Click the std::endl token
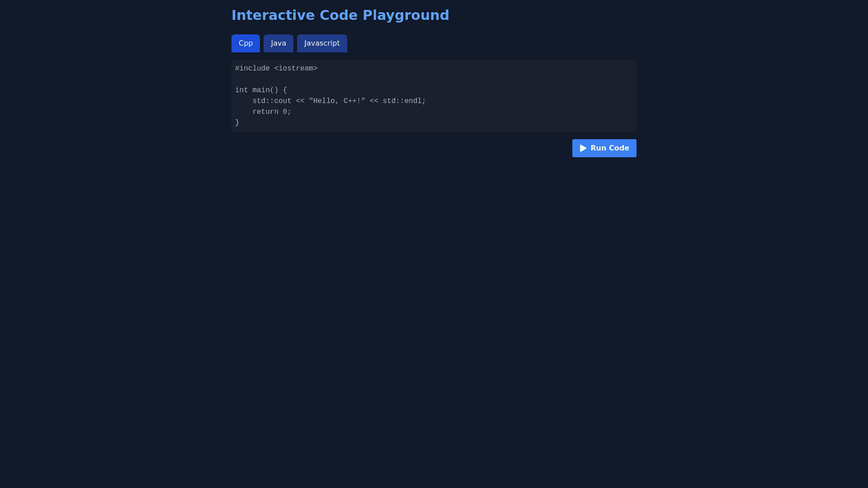The image size is (868, 488). [402, 101]
